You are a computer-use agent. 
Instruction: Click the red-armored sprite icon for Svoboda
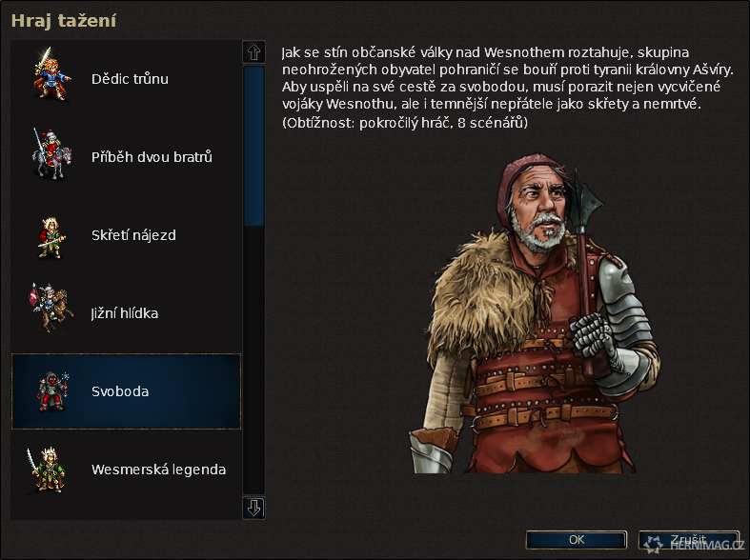point(52,391)
